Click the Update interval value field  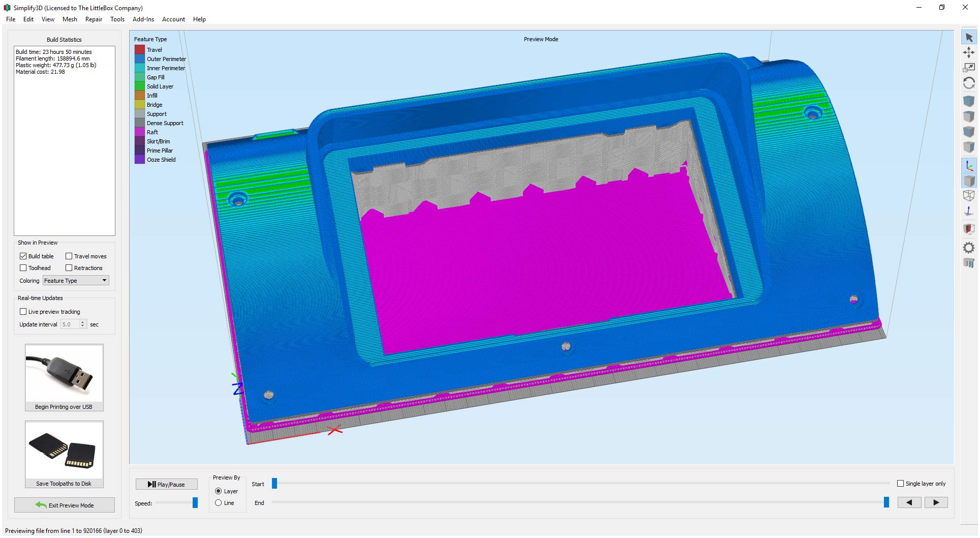(70, 324)
